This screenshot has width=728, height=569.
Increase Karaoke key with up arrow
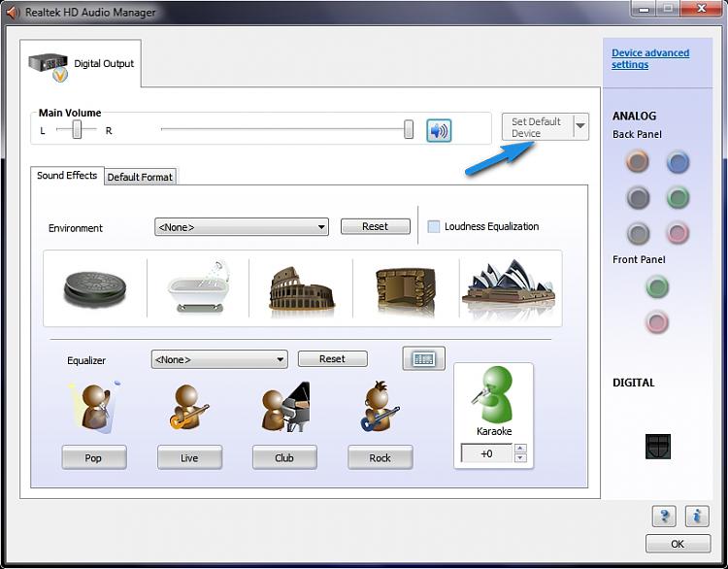(x=520, y=449)
